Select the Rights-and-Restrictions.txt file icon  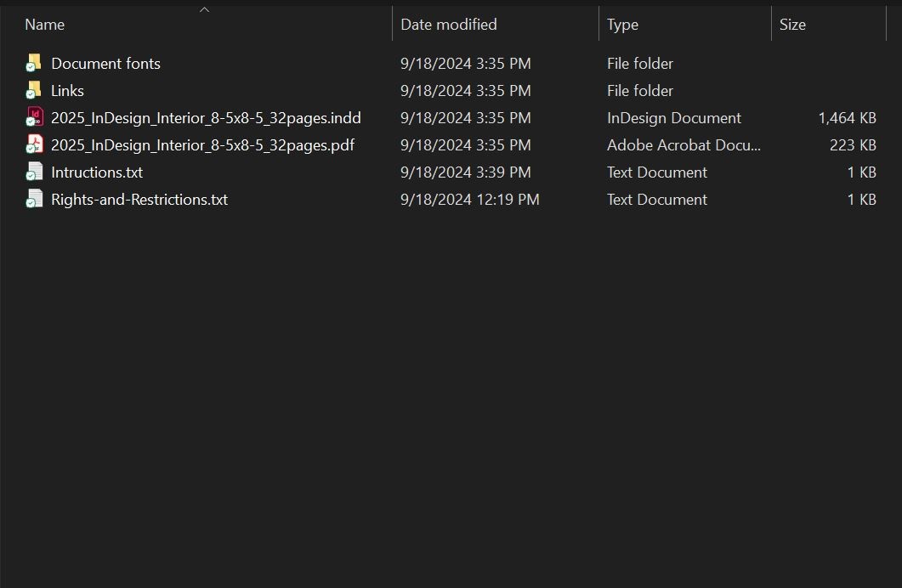pos(34,199)
